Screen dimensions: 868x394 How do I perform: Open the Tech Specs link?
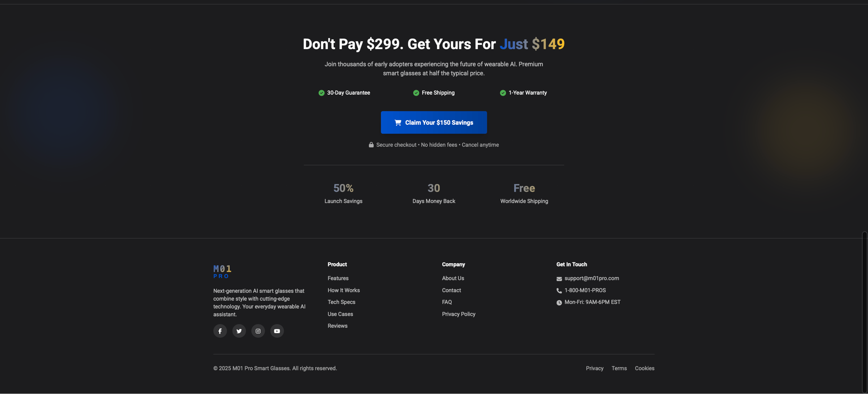point(341,302)
